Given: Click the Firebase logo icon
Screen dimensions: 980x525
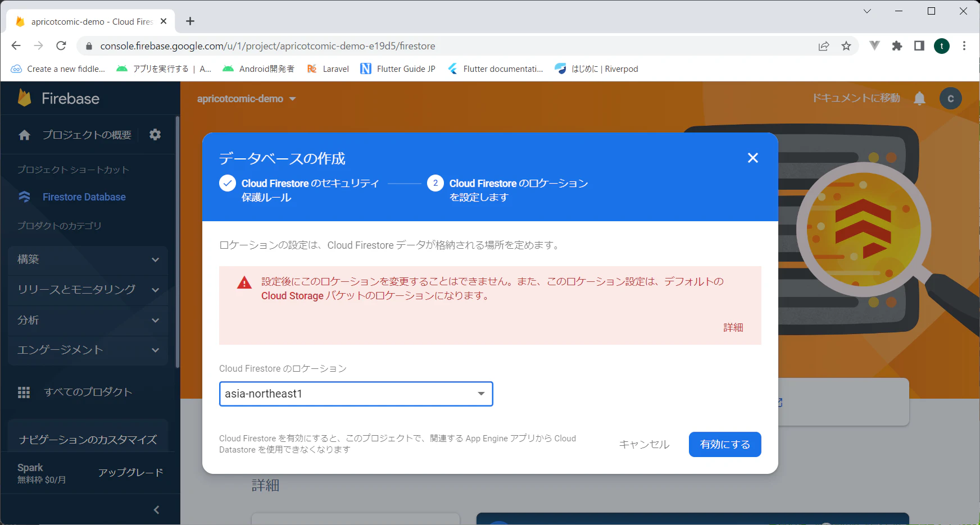Looking at the screenshot, I should pyautogui.click(x=24, y=98).
